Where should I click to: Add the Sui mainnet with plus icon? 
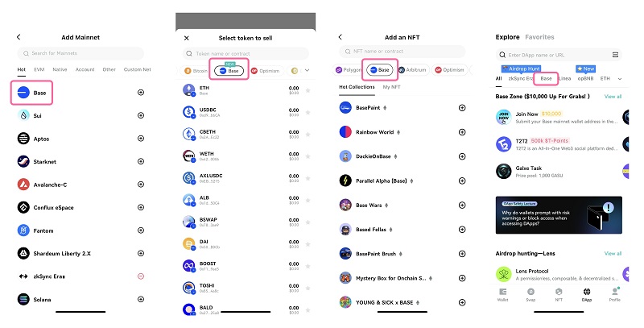point(141,115)
